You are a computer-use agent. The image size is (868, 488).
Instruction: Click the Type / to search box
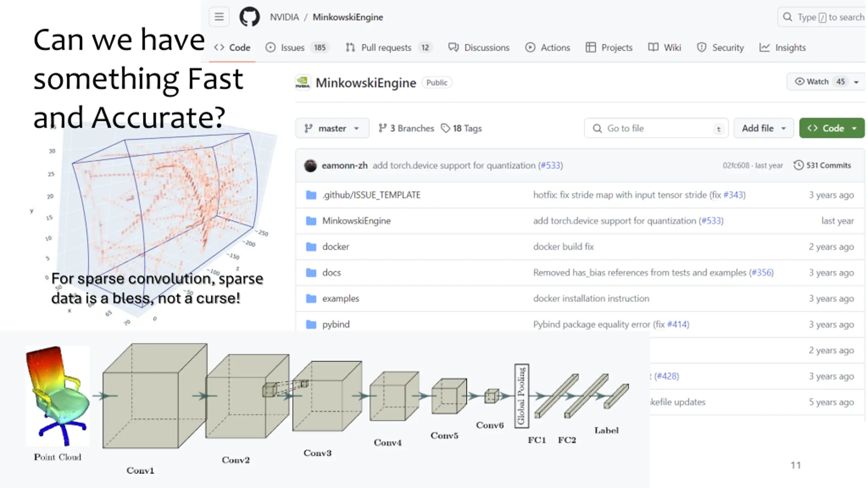pos(822,17)
